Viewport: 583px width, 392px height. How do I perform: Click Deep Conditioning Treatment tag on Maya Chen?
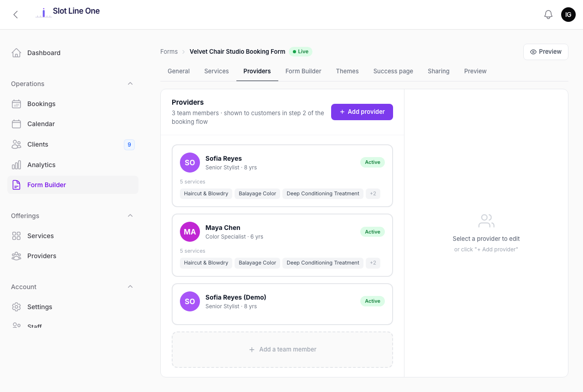tap(323, 263)
